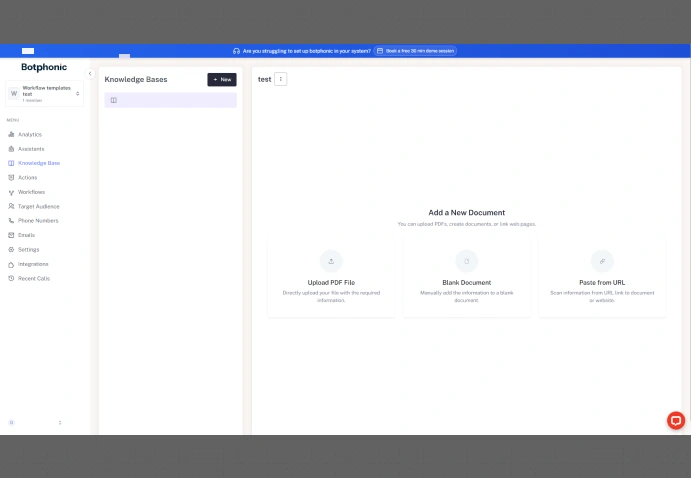Open Settings using the gear icon

coord(11,250)
